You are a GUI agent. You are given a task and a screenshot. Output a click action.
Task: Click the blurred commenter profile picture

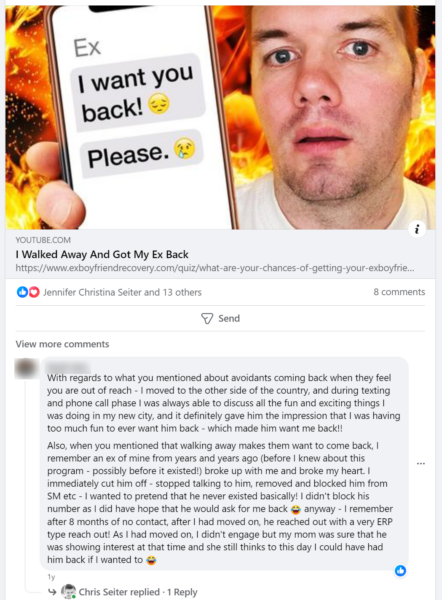[26, 368]
